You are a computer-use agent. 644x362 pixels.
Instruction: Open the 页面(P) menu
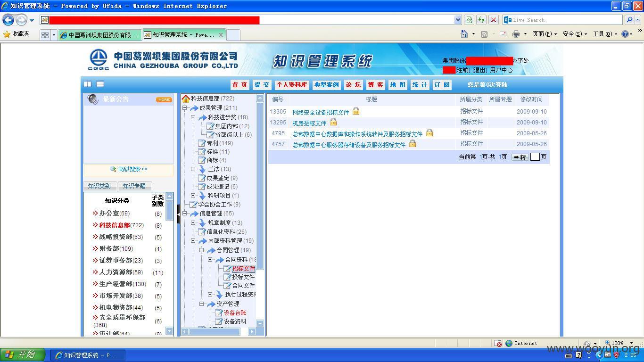coord(544,34)
